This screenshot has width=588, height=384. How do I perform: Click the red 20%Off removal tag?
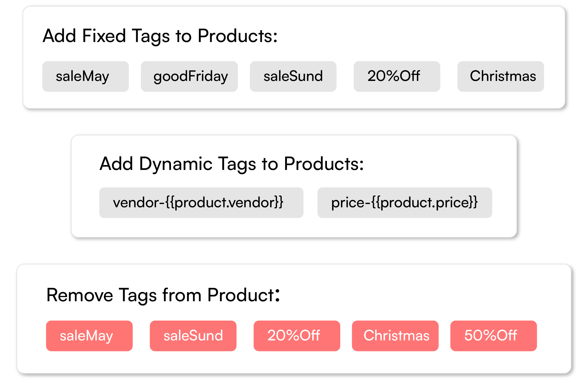(x=297, y=336)
